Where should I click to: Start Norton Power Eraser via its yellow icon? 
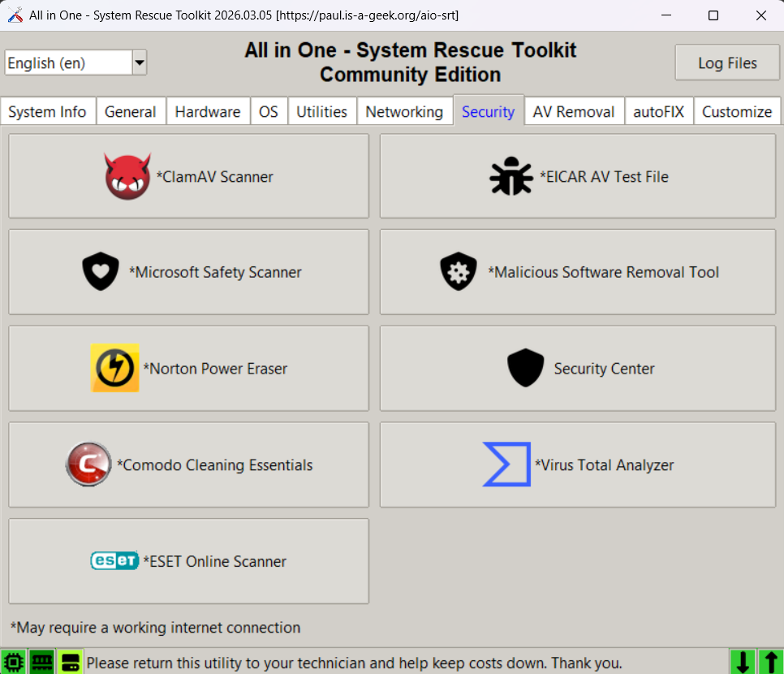coord(114,368)
